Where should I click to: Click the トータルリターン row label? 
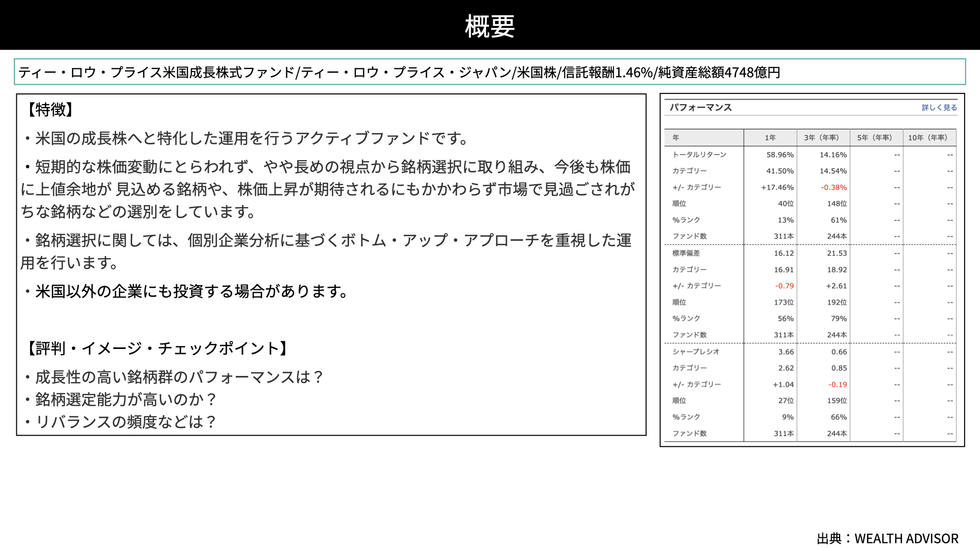699,155
